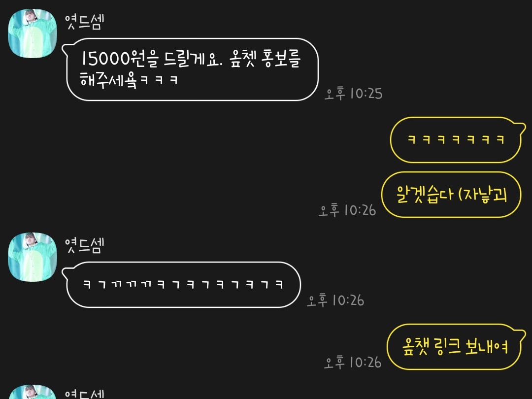Open the top 엿드셈 profile picture
Viewport: 532px width, 399px height.
coord(33,33)
